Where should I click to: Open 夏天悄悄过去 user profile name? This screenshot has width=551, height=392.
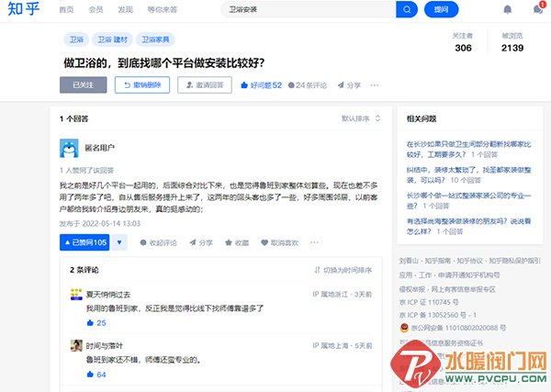pos(108,295)
